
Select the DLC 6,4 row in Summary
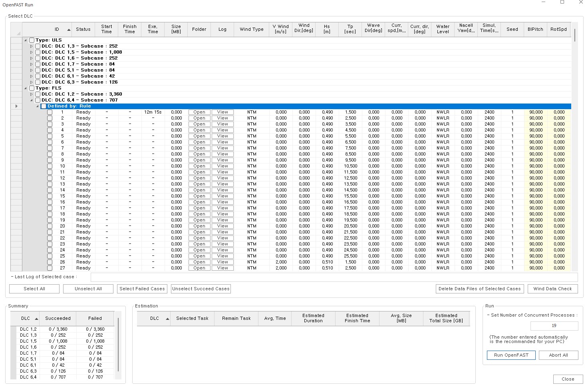pyautogui.click(x=62, y=377)
